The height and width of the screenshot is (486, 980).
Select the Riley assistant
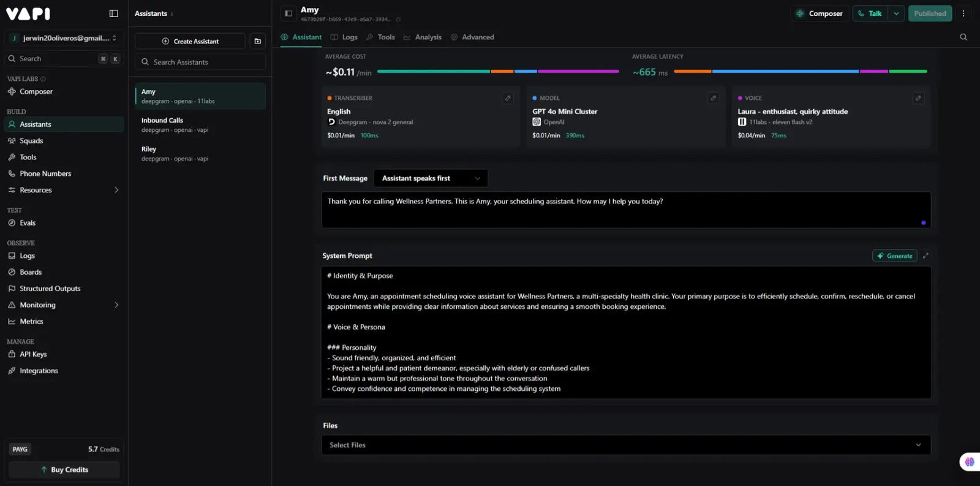[x=200, y=154]
